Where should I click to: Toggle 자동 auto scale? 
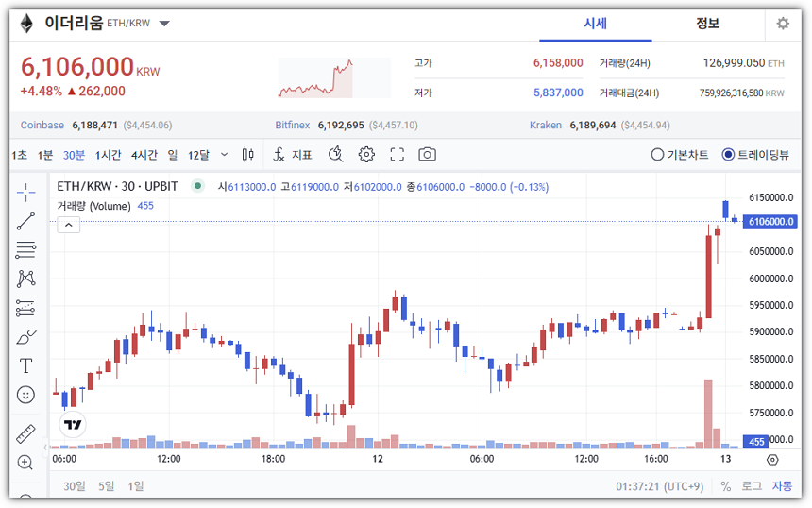tap(782, 485)
